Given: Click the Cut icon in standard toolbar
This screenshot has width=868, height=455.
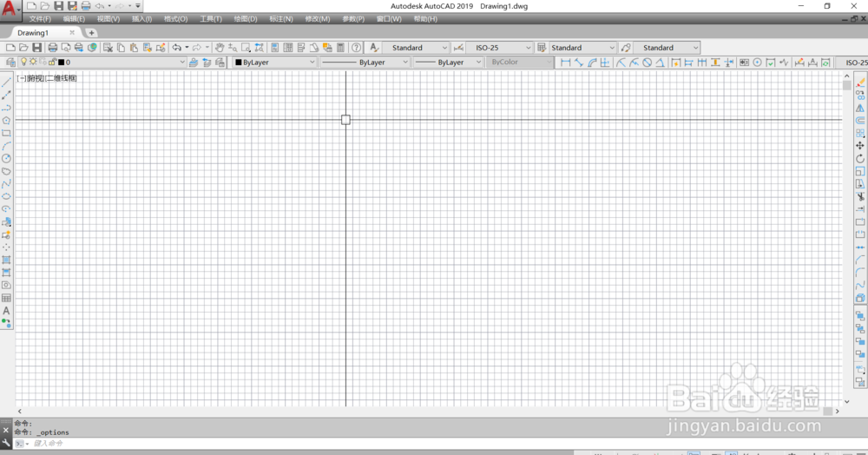Looking at the screenshot, I should 108,48.
